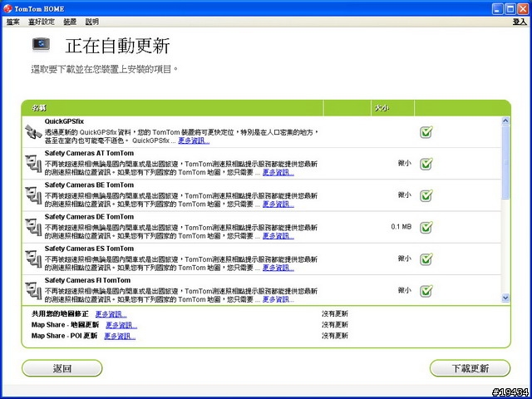This screenshot has width=532, height=399.
Task: Open 更多資訊 link for Safety Cameras DE
Action: pyautogui.click(x=278, y=236)
